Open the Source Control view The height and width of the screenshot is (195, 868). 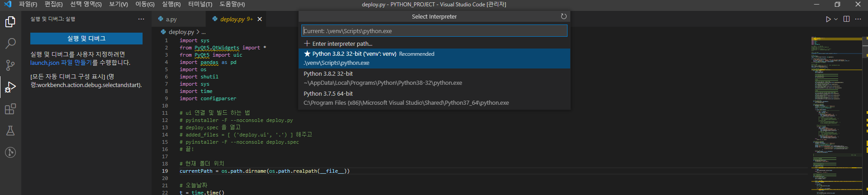pyautogui.click(x=10, y=65)
